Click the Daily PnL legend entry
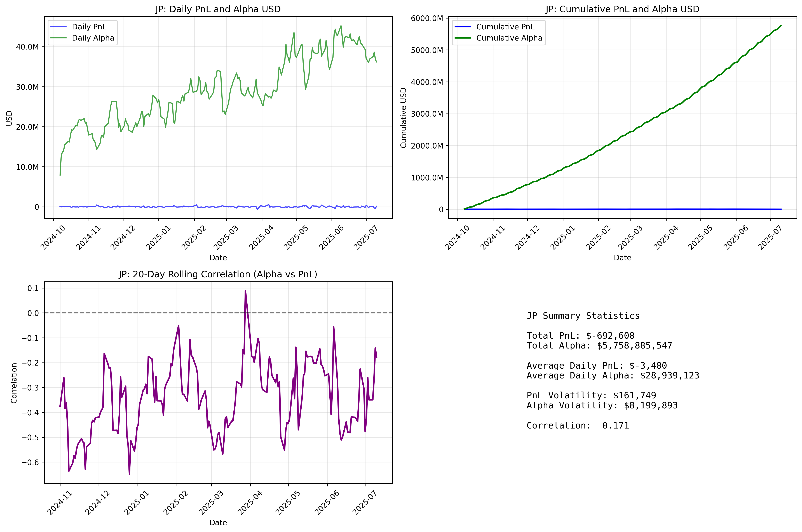The image size is (802, 532). 89,27
